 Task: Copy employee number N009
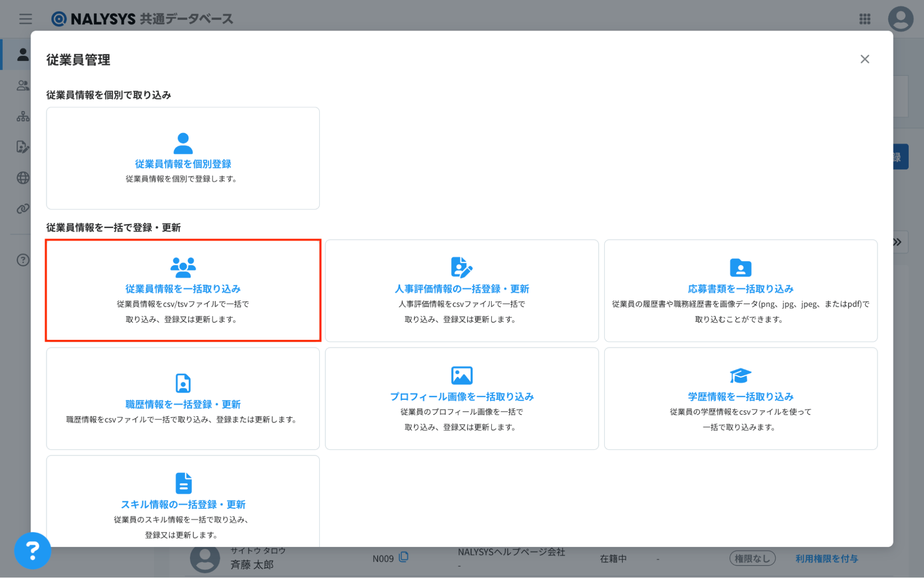[404, 557]
